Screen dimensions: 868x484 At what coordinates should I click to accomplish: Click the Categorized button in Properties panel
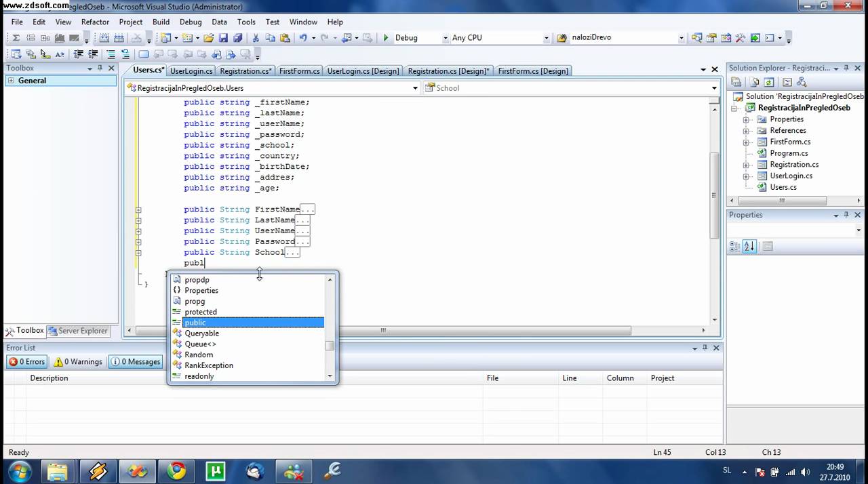734,247
